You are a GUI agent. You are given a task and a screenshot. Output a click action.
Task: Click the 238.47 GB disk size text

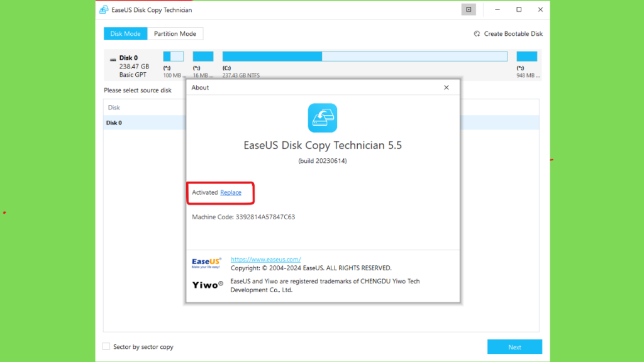tap(135, 67)
